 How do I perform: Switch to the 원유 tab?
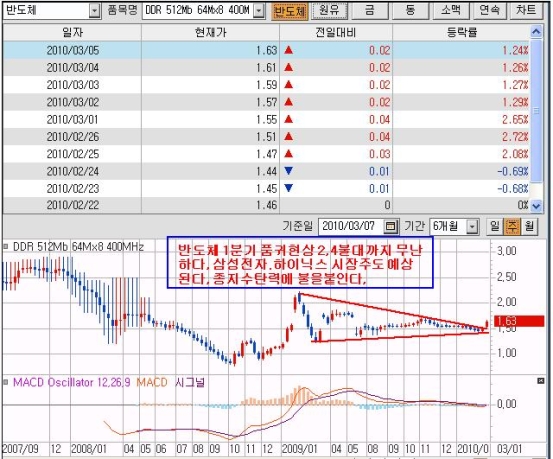[x=329, y=11]
